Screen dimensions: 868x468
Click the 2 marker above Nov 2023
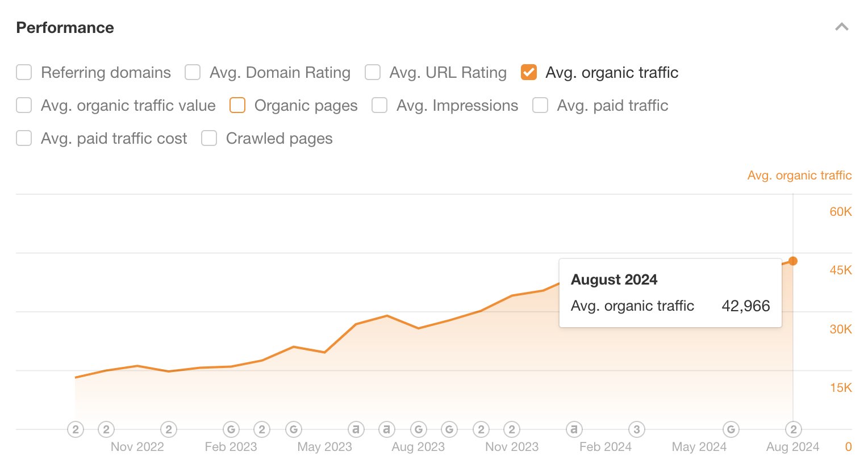click(512, 429)
